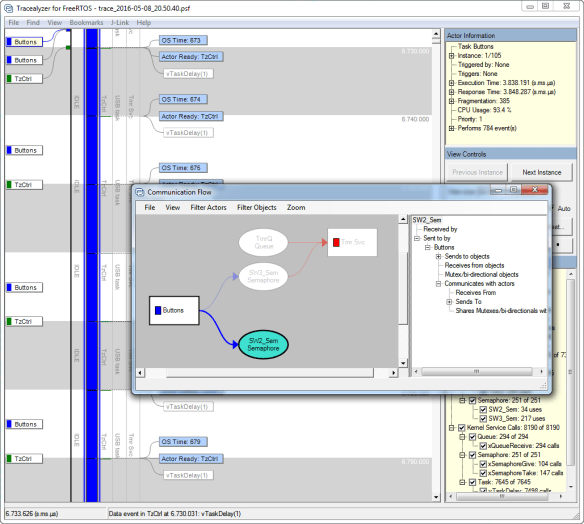Click the OS Time: 676 event label

(x=183, y=168)
